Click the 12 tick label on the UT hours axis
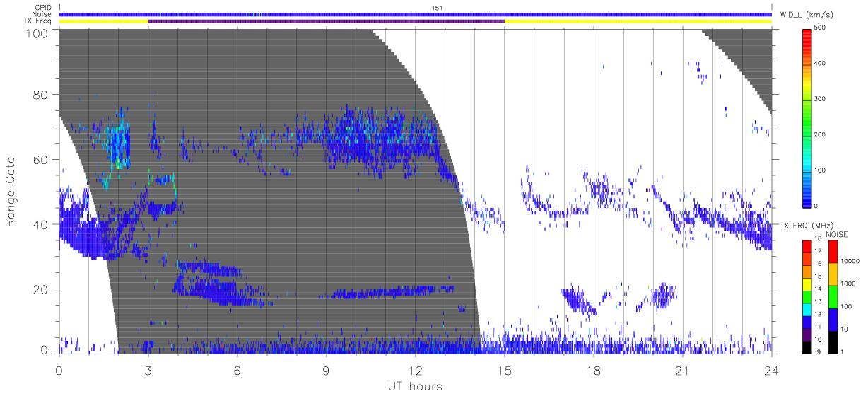Image resolution: width=868 pixels, height=401 pixels. (x=415, y=370)
